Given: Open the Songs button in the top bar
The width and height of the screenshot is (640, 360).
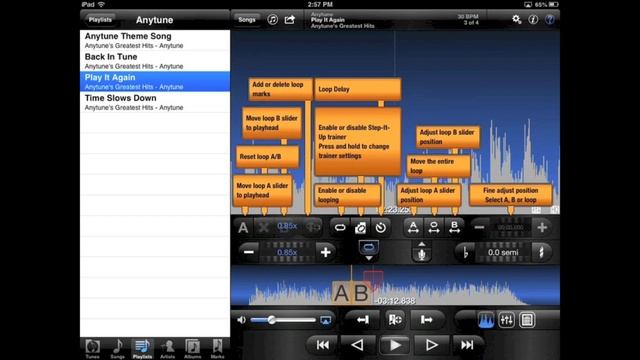Looking at the screenshot, I should [x=247, y=20].
